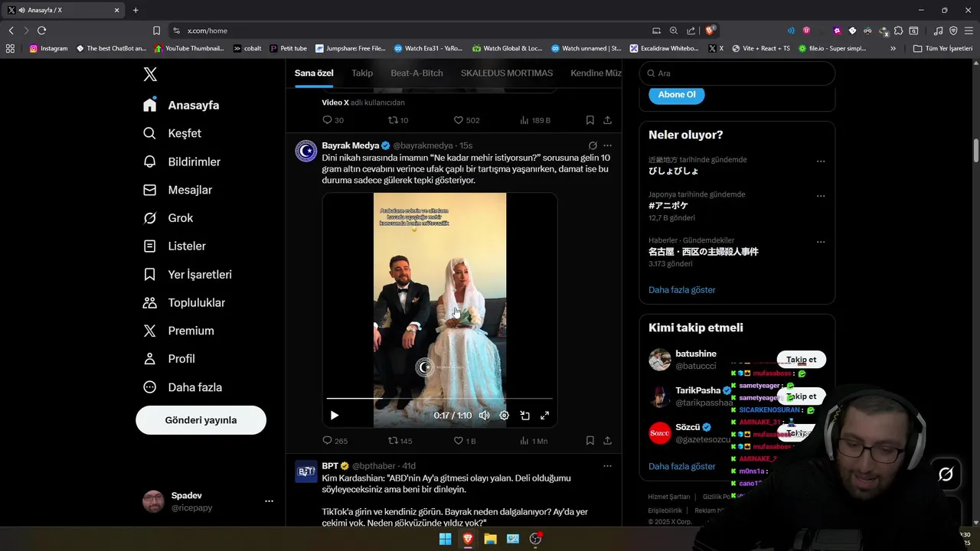Open more options for 名古屋 trend

tap(821, 242)
